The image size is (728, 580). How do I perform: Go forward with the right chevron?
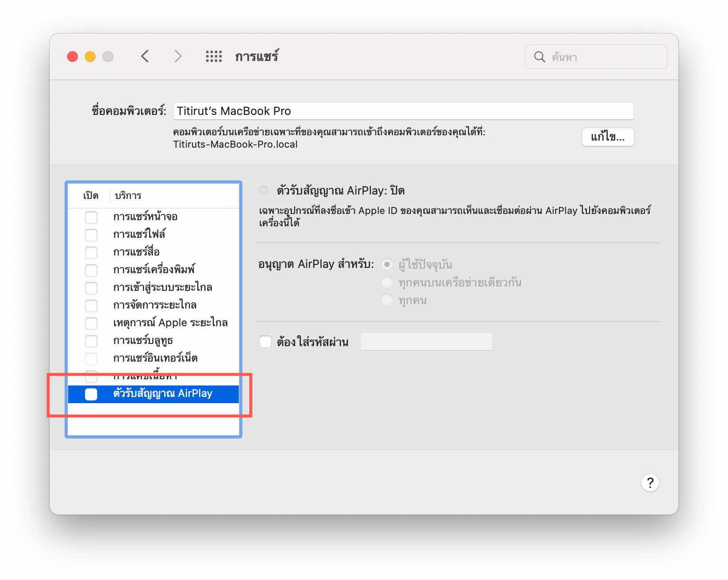pyautogui.click(x=178, y=57)
